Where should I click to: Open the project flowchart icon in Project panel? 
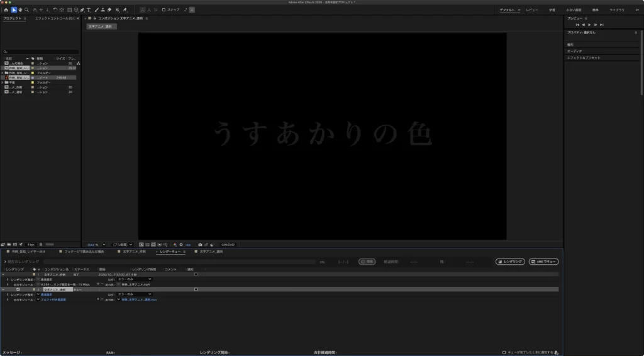78,64
